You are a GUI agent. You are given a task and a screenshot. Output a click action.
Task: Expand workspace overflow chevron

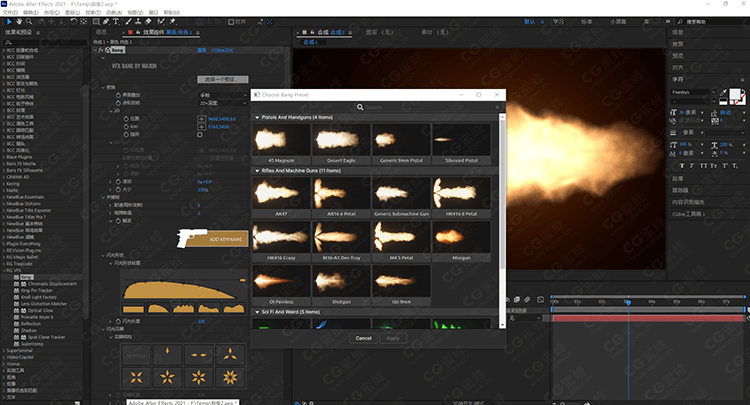[x=668, y=22]
